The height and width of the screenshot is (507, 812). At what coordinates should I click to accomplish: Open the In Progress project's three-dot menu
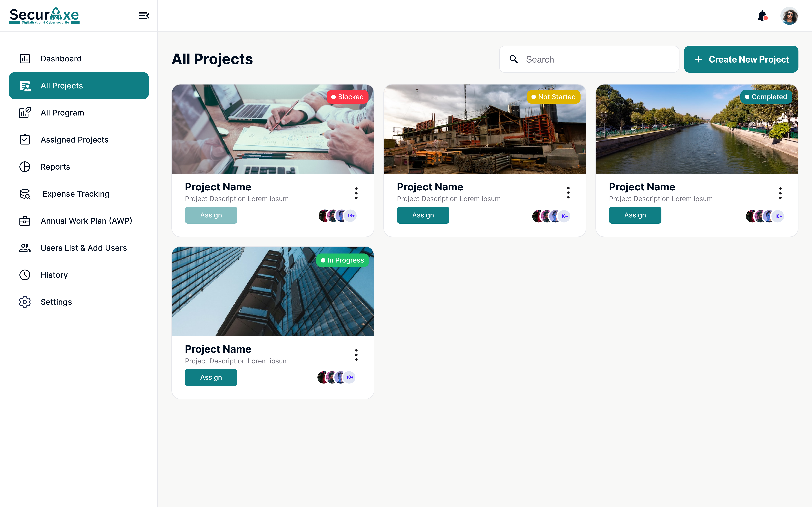click(356, 355)
